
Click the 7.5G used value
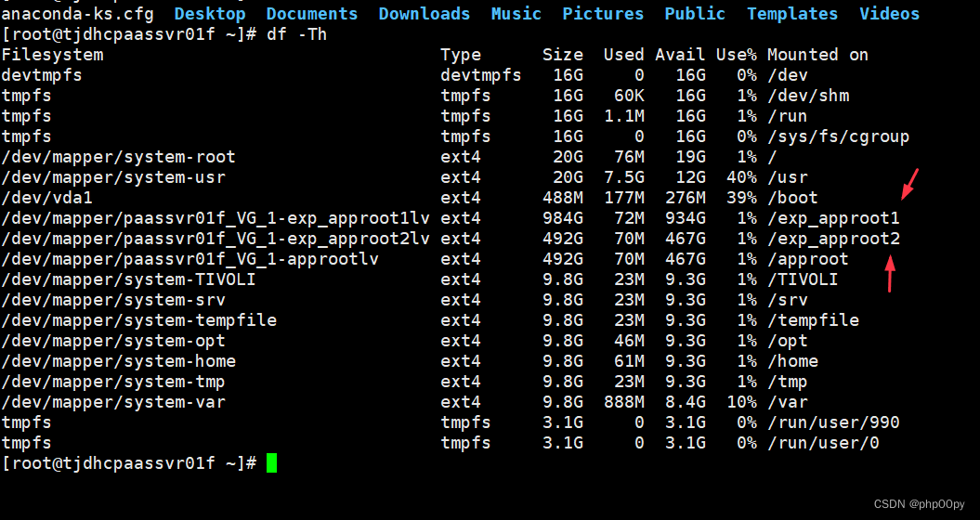pyautogui.click(x=623, y=177)
